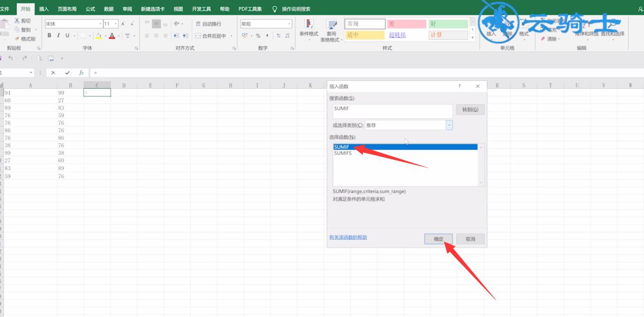Open the 插入 ribbon tab
The width and height of the screenshot is (644, 317).
44,9
